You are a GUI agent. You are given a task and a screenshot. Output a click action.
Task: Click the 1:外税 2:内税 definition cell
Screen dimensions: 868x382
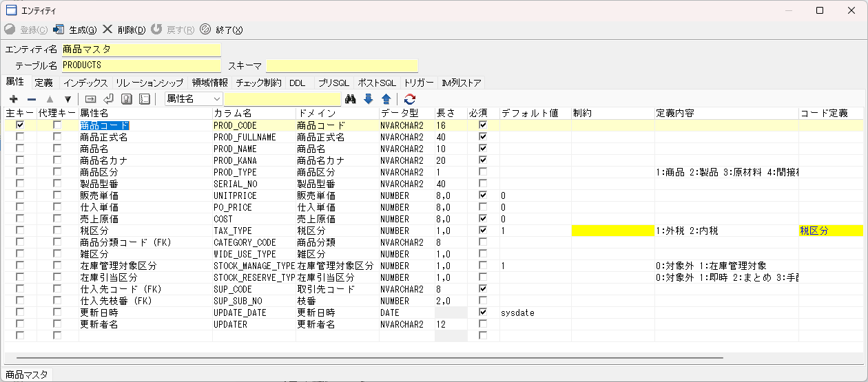pyautogui.click(x=726, y=231)
